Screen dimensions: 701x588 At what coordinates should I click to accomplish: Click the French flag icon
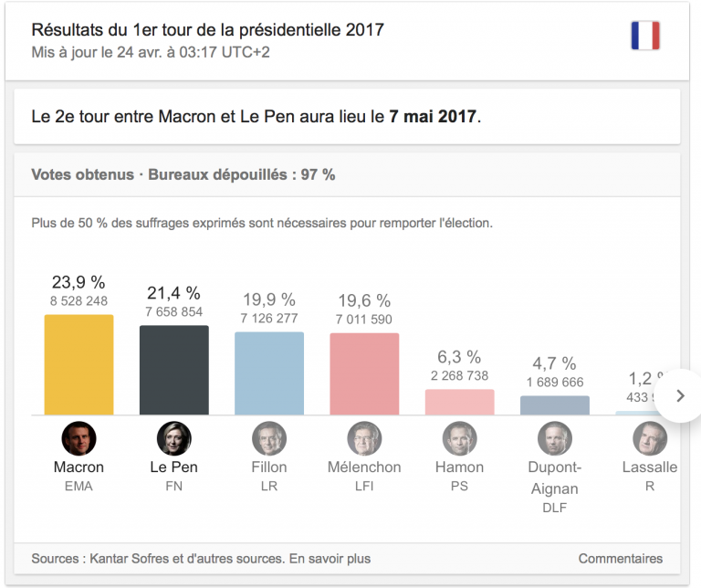point(645,36)
